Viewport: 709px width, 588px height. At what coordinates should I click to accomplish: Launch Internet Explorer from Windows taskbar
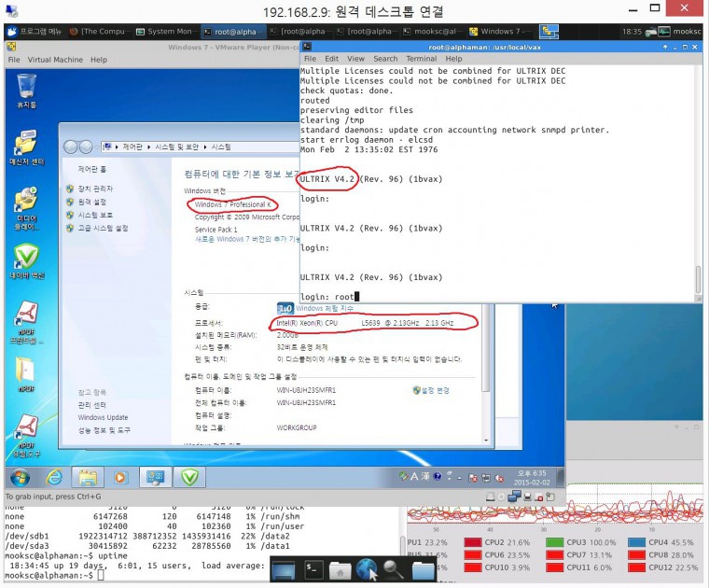[54, 477]
